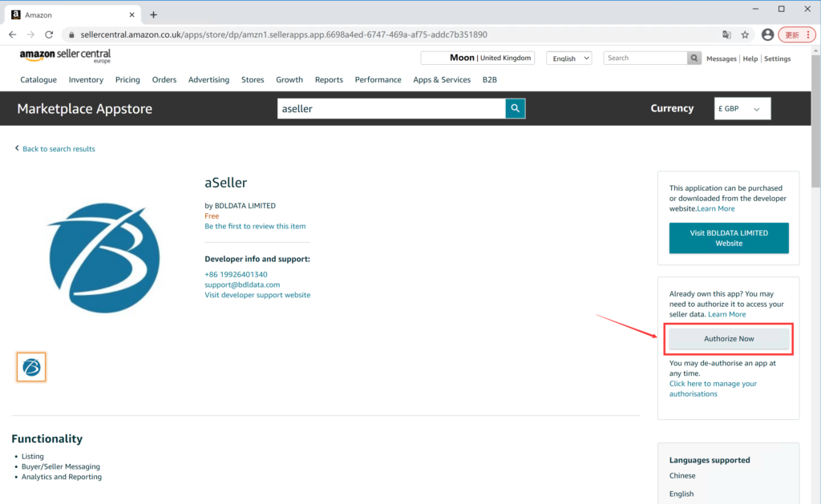The height and width of the screenshot is (504, 821).
Task: Click Learn More next to seller data text
Action: (726, 314)
